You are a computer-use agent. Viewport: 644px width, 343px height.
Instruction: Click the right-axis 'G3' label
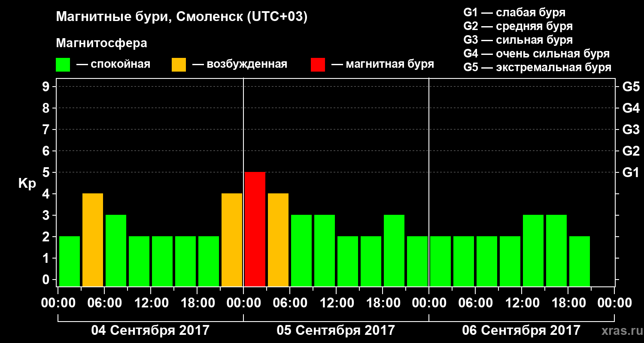tap(631, 129)
